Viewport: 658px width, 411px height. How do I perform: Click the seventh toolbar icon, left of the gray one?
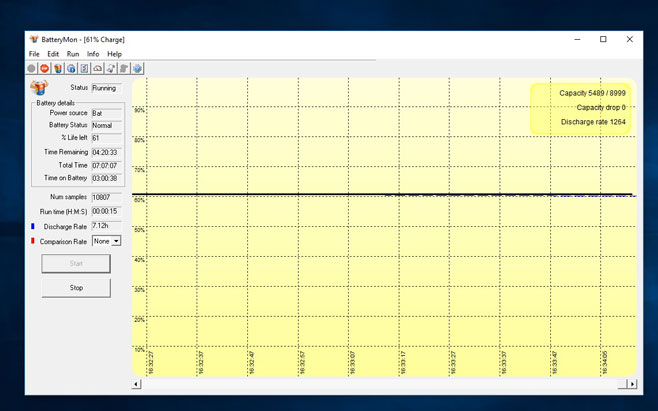click(x=111, y=69)
